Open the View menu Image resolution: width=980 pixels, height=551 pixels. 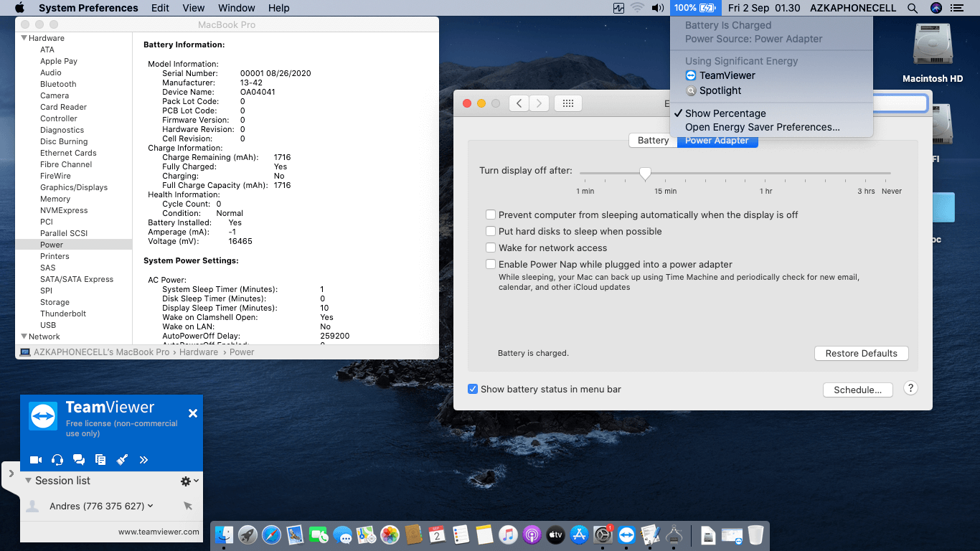[x=194, y=8]
